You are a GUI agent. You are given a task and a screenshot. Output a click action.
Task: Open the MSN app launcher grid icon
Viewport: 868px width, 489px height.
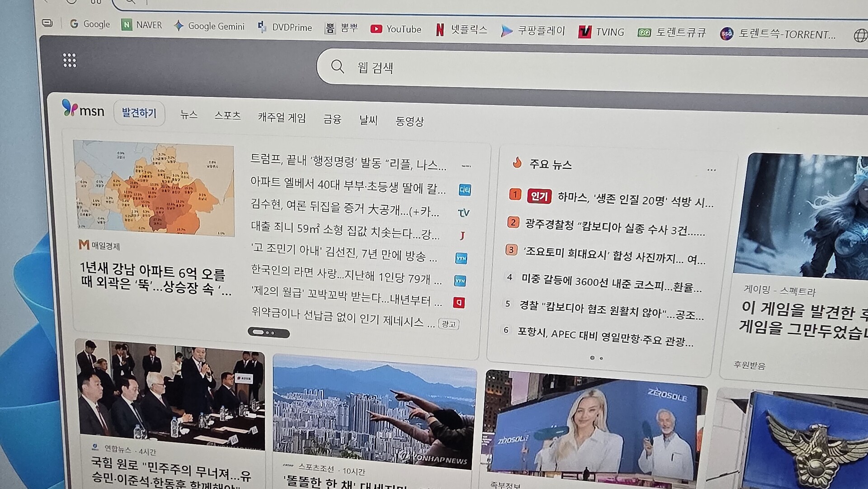point(69,60)
